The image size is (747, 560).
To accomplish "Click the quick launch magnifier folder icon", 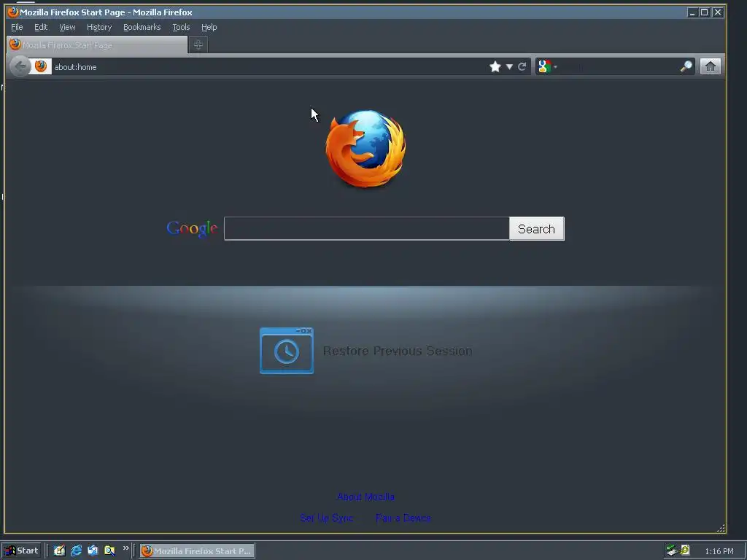I will (x=109, y=551).
